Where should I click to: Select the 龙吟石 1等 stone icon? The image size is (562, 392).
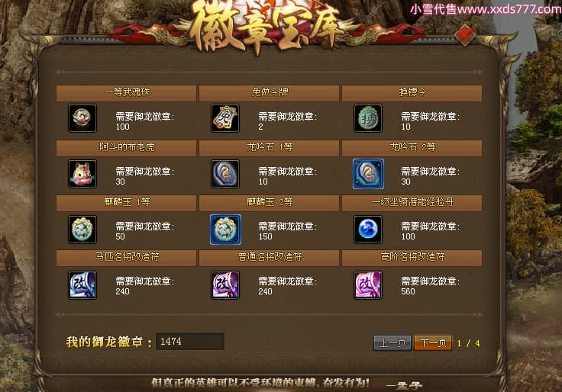click(225, 174)
